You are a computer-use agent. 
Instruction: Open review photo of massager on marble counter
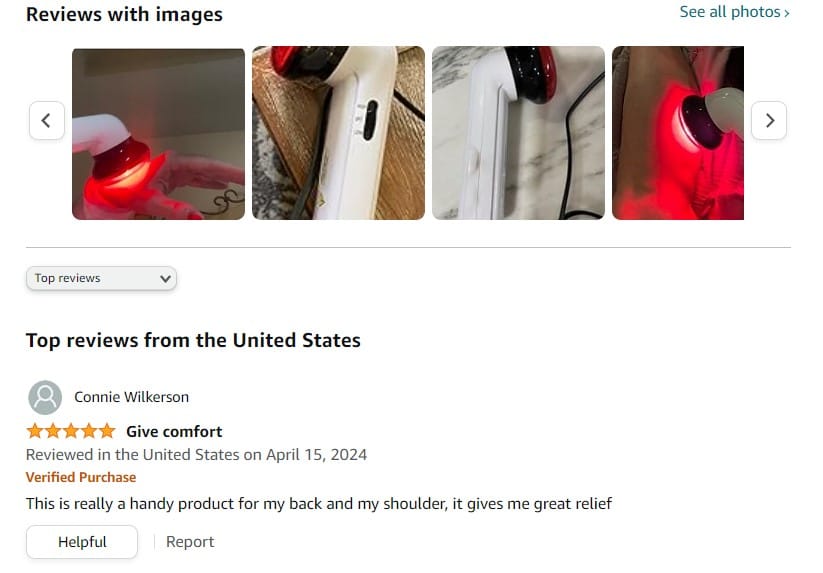point(519,133)
